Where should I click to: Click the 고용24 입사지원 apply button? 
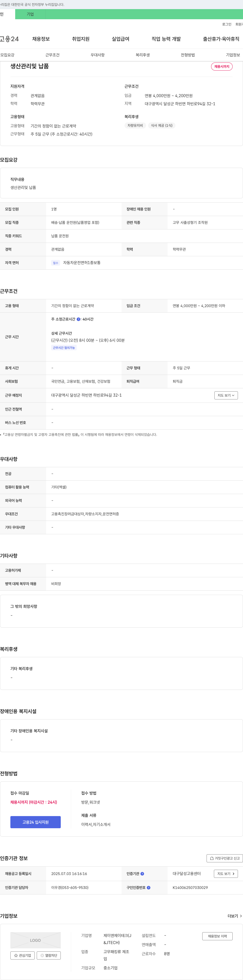35,822
